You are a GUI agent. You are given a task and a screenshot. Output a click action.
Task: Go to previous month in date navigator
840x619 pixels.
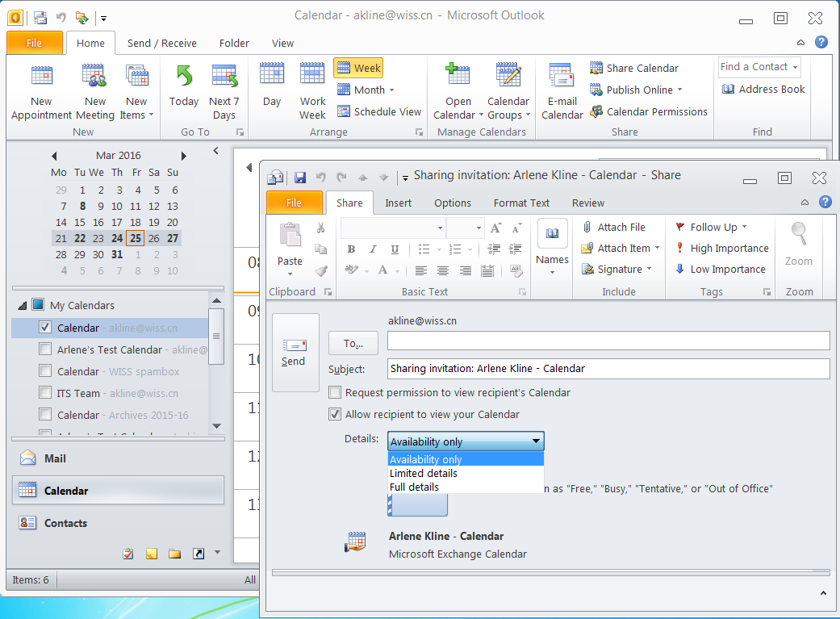pos(54,156)
